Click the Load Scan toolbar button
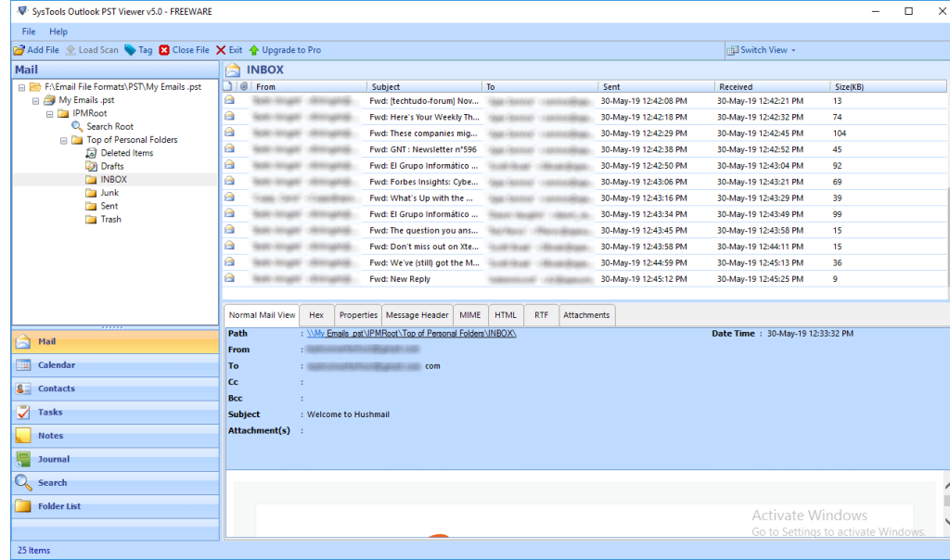This screenshot has width=950, height=560. click(92, 50)
